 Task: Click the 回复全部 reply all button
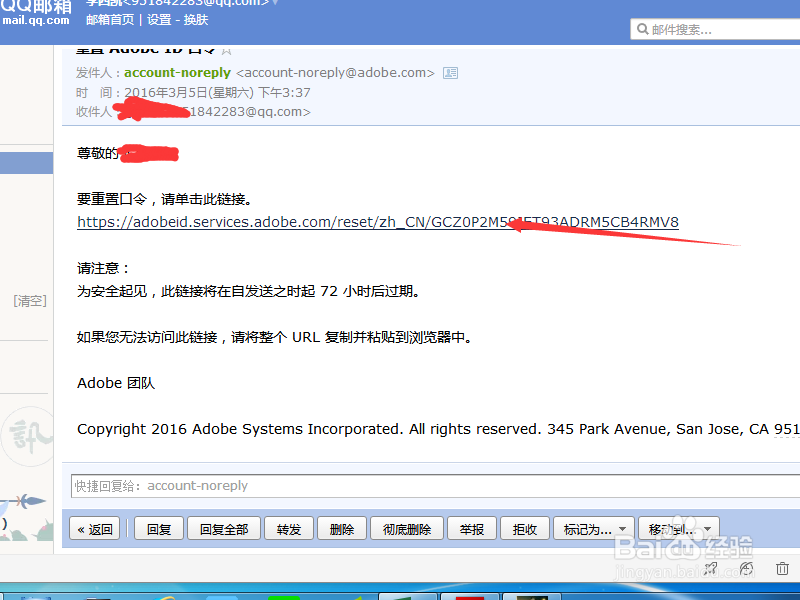(224, 529)
